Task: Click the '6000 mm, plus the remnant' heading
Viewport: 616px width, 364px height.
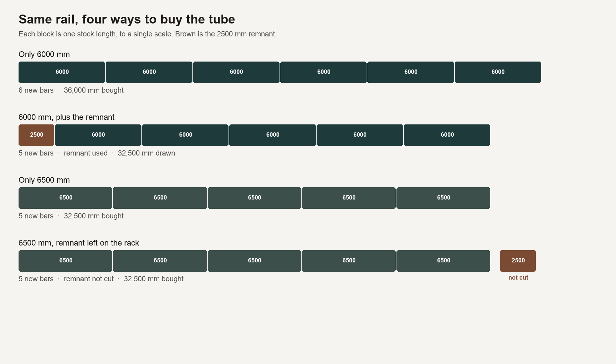Action: [67, 117]
